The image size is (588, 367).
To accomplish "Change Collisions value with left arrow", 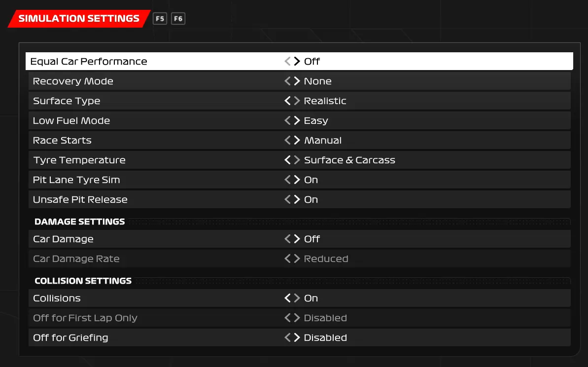I will (x=288, y=298).
